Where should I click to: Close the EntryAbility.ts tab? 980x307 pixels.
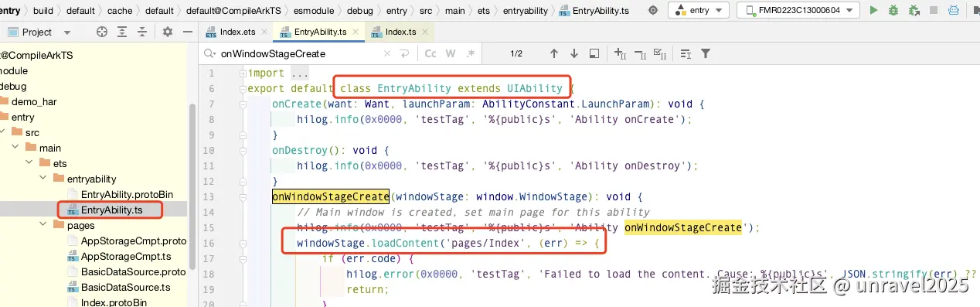356,32
